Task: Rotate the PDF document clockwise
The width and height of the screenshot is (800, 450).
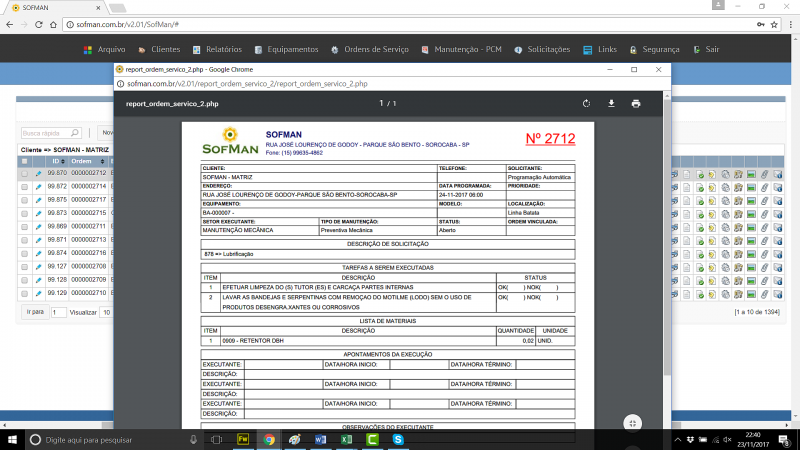Action: (x=587, y=103)
